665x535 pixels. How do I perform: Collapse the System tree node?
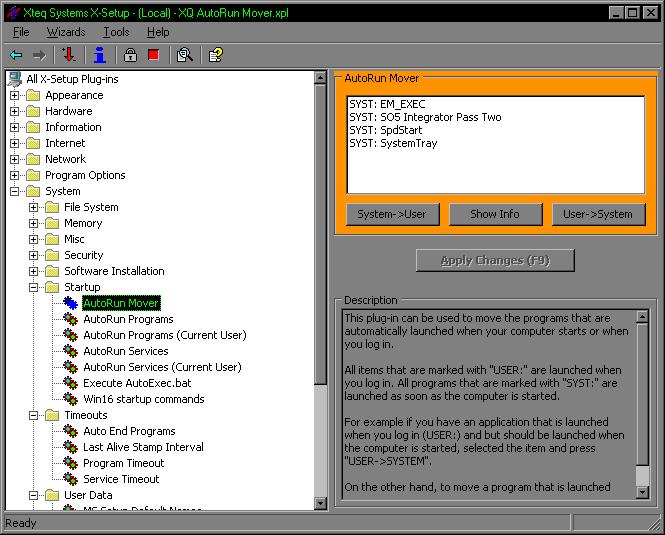click(x=14, y=191)
